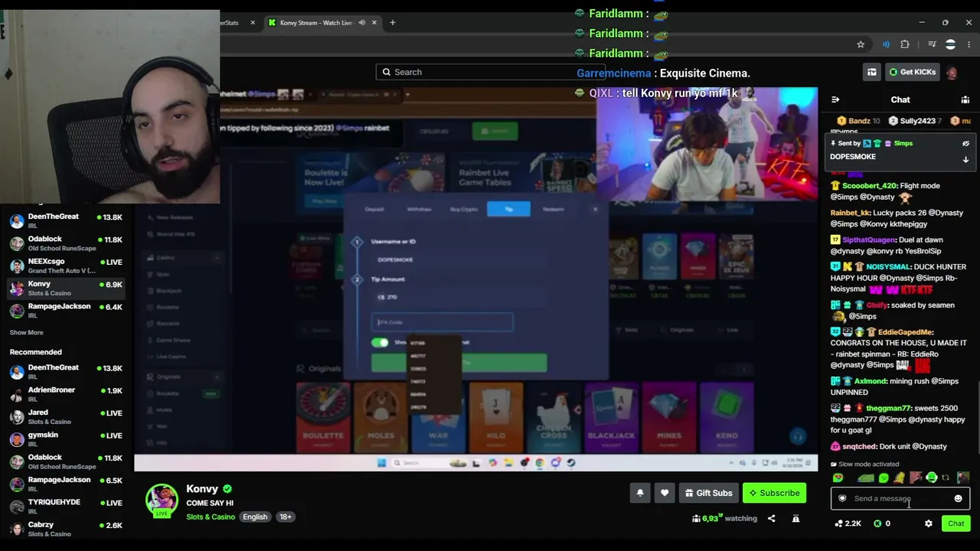This screenshot has height=551, width=980.
Task: Send message with the Chat button
Action: [955, 523]
